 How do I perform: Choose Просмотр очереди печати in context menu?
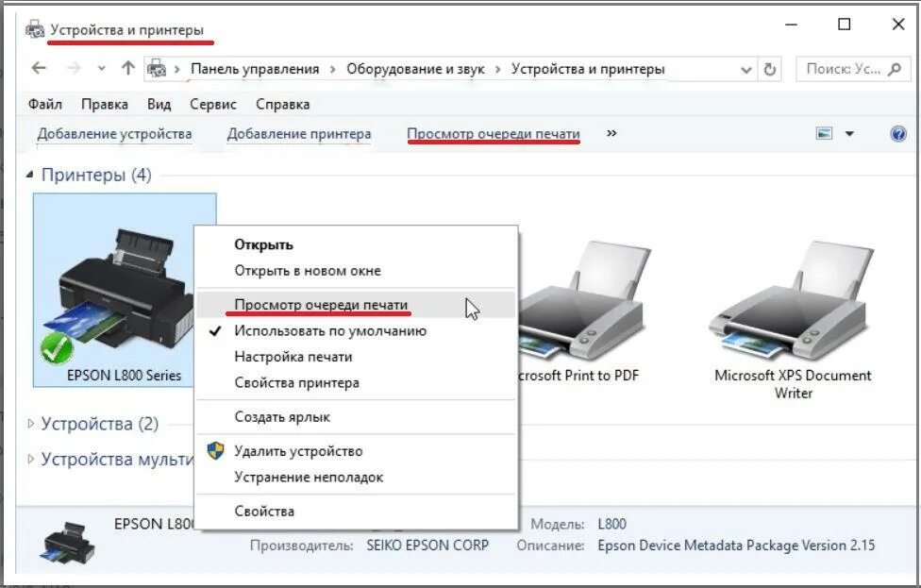(357, 305)
